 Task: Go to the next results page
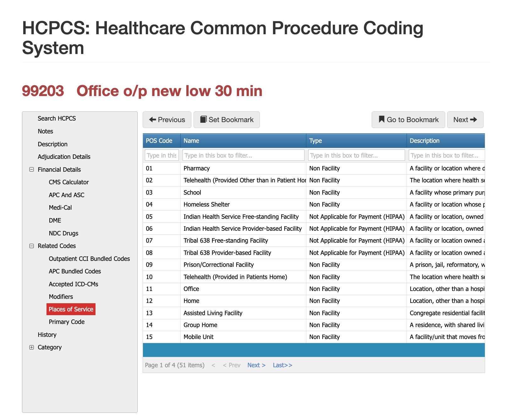tap(256, 365)
